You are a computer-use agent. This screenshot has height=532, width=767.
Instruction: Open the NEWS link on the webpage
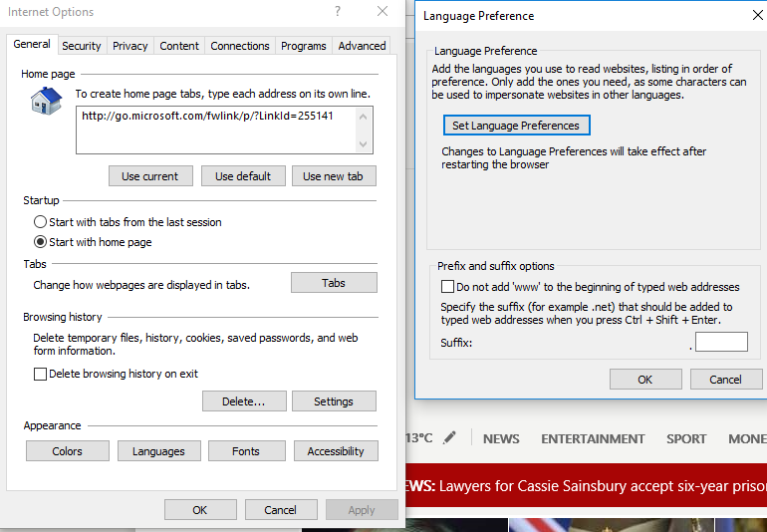point(501,439)
